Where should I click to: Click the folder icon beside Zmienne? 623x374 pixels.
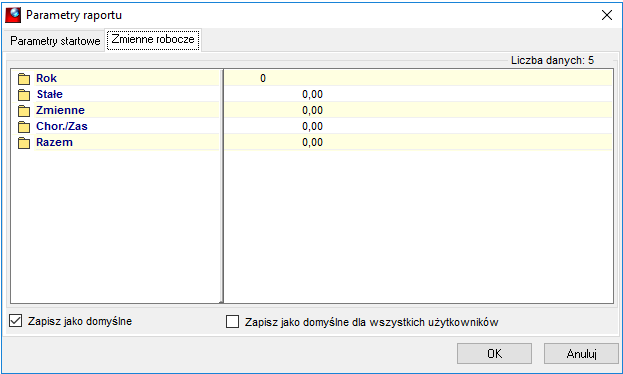click(x=24, y=110)
